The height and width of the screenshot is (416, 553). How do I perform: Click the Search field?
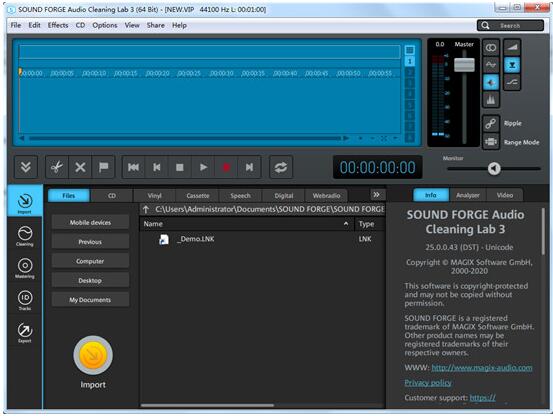(510, 25)
